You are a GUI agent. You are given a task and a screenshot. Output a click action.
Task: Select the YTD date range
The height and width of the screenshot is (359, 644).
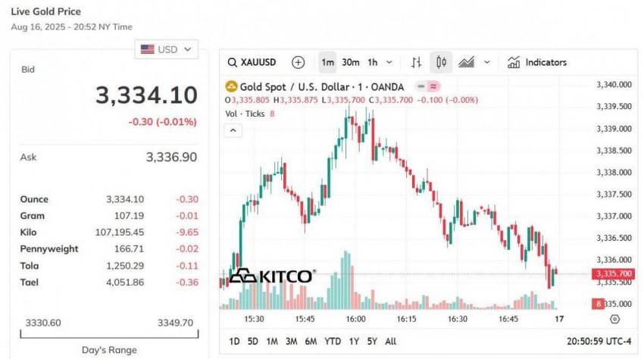pos(332,342)
